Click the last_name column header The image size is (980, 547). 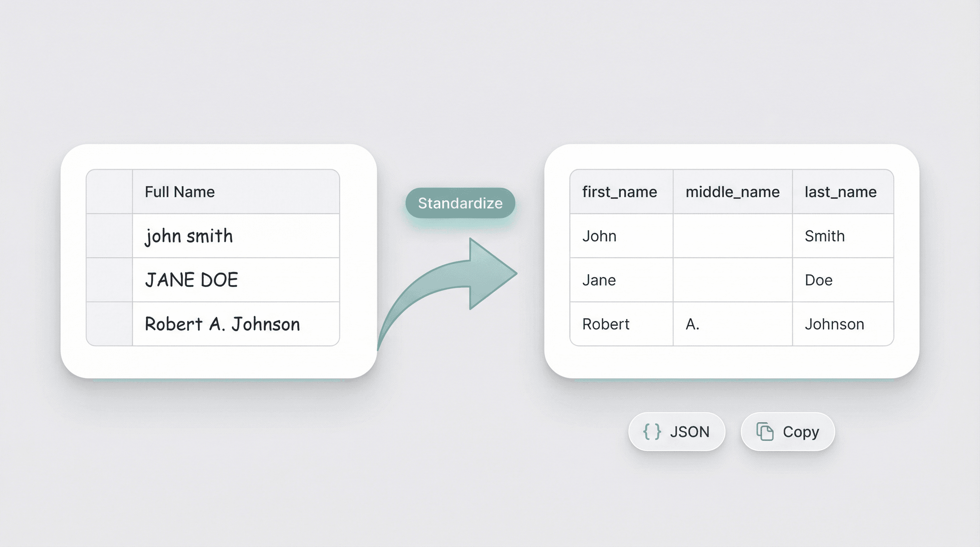[840, 192]
